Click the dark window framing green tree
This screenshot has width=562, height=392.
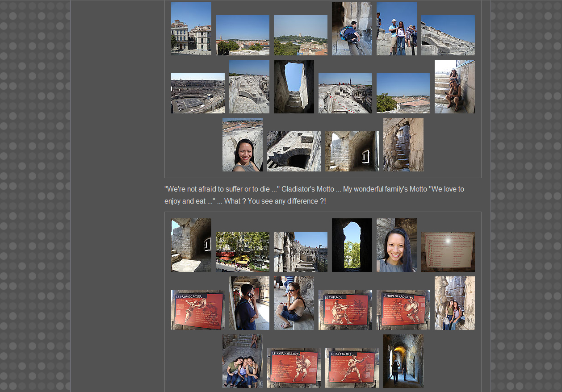pos(352,245)
